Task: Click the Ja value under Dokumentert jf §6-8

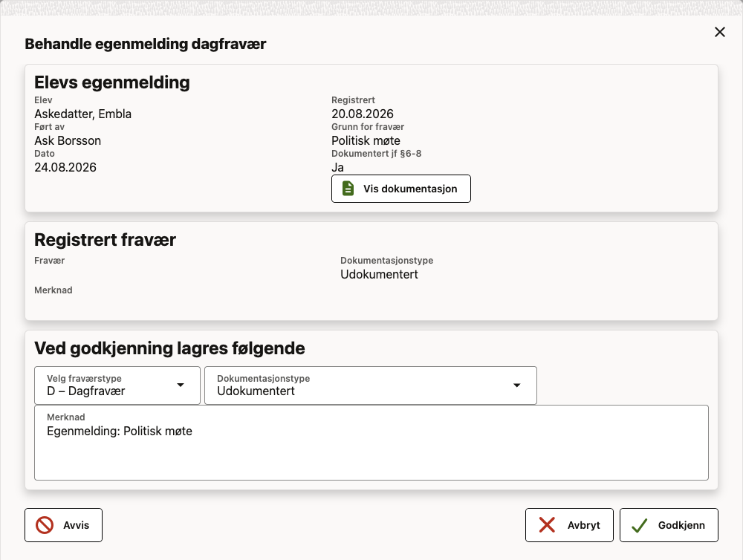Action: 338,167
